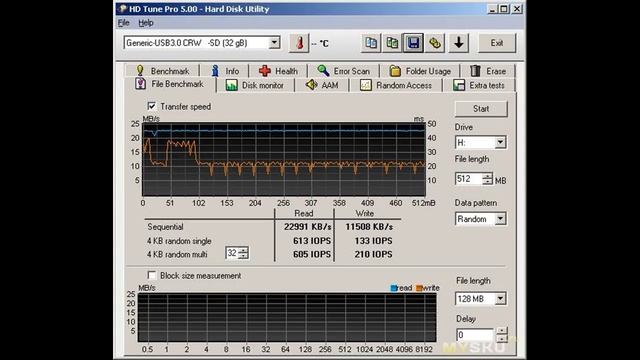
Task: Open the Data pattern Random dropdown
Action: pos(500,219)
